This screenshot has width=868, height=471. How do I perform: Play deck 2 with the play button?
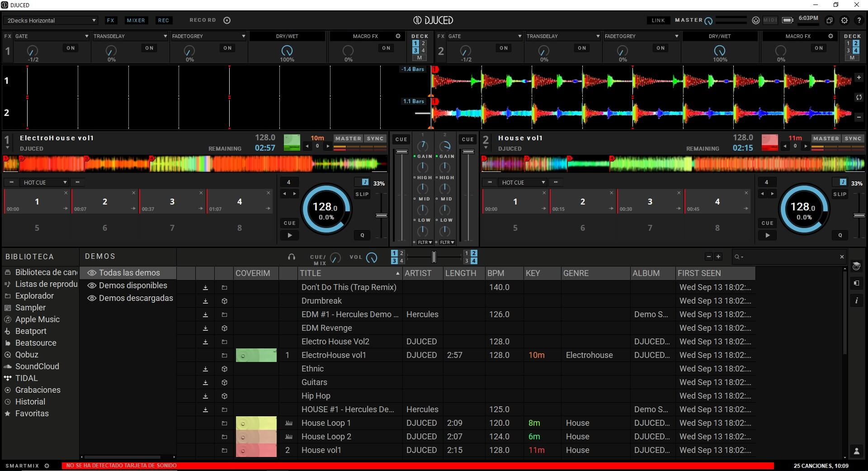point(768,235)
